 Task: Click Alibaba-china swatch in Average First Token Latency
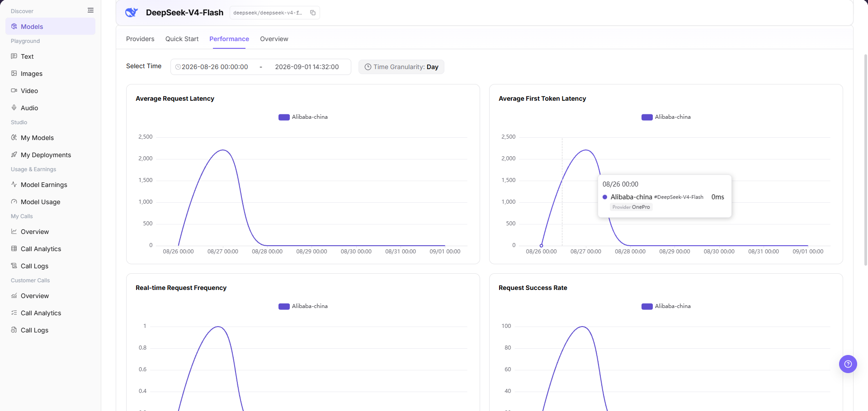647,117
